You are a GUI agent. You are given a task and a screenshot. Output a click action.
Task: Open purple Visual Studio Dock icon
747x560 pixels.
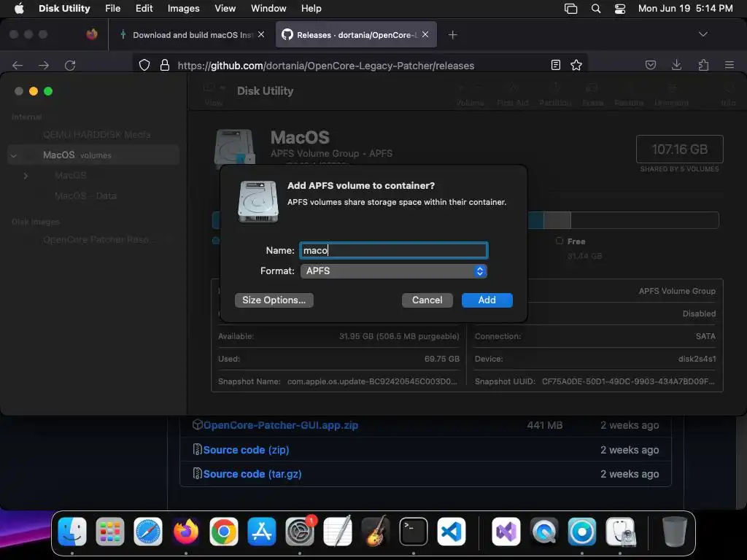(506, 531)
